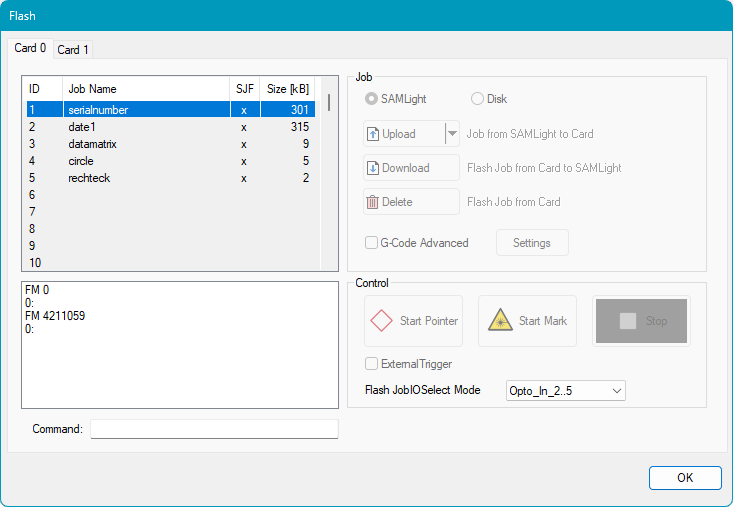Switch to the Card 1 tab

(72, 50)
